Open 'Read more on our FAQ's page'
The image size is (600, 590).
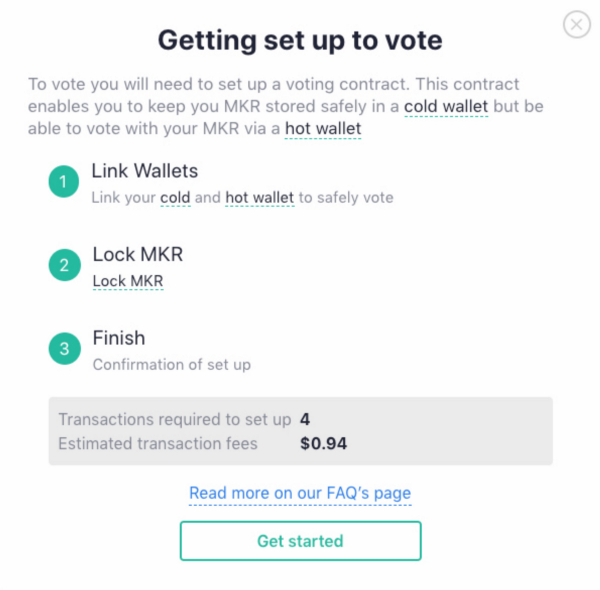coord(300,493)
